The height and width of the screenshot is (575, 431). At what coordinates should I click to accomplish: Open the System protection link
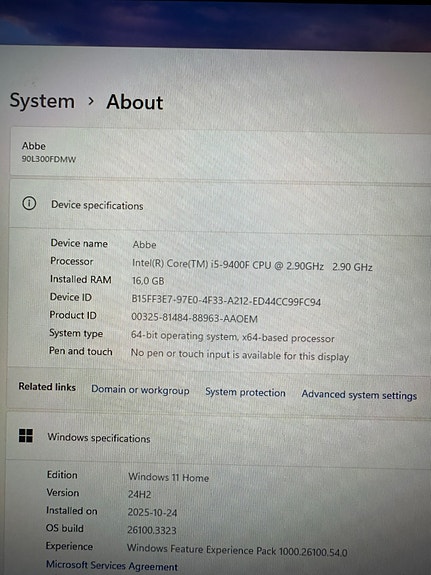tap(245, 392)
